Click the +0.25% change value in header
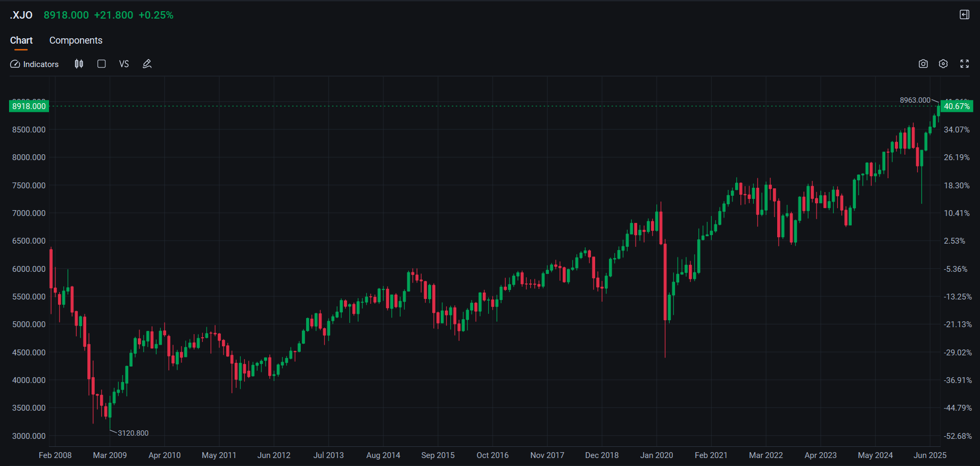Screen dimensions: 980x466 pyautogui.click(x=156, y=15)
